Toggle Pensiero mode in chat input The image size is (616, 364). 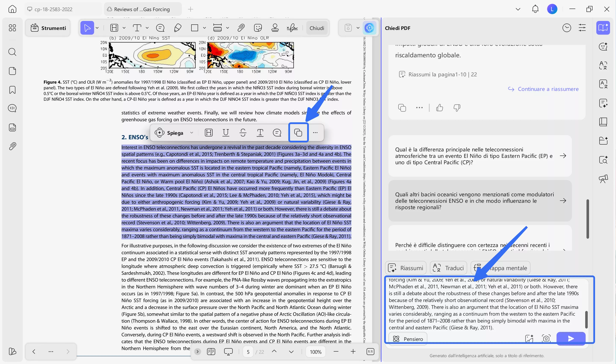point(408,339)
